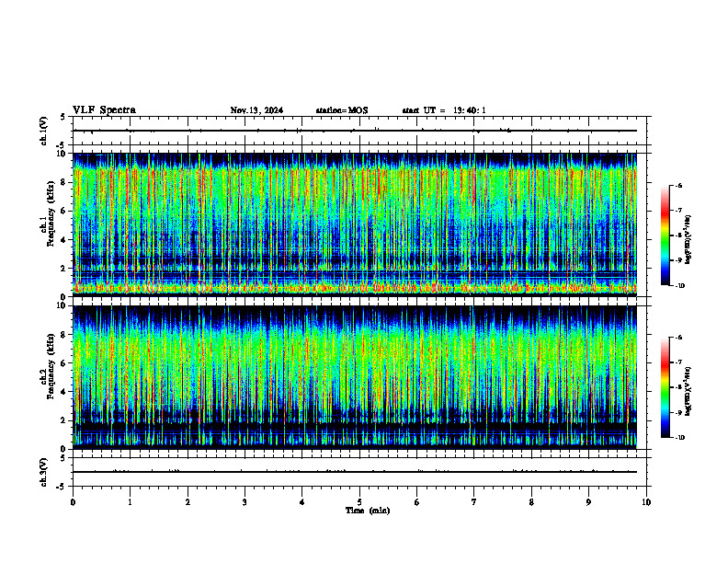Click the ch.1 spectrogram color bar
The image size is (728, 563).
[x=665, y=236]
